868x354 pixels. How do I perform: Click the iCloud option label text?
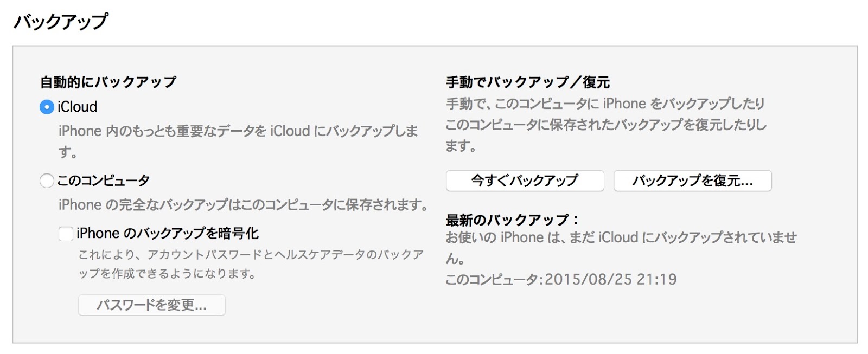point(77,107)
